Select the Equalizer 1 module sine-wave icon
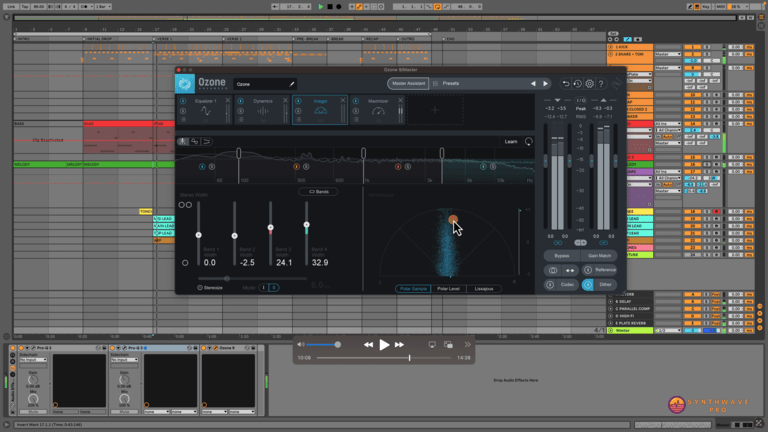This screenshot has height=432, width=768. click(205, 111)
